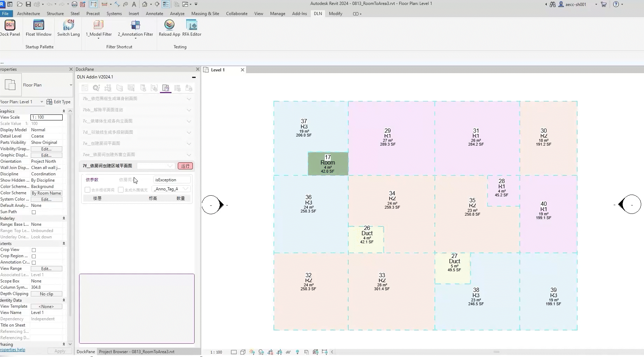
Task: Select the green Room 17 area
Action: coord(328,164)
